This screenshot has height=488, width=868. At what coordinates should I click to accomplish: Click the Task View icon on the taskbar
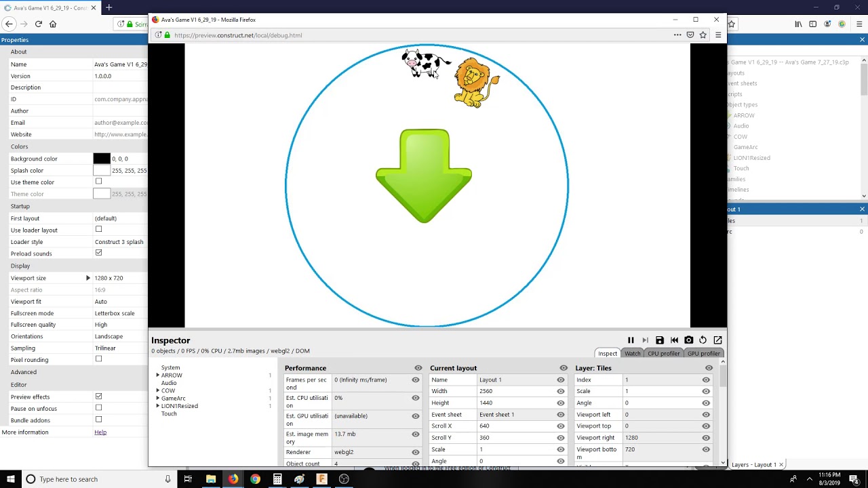click(189, 479)
